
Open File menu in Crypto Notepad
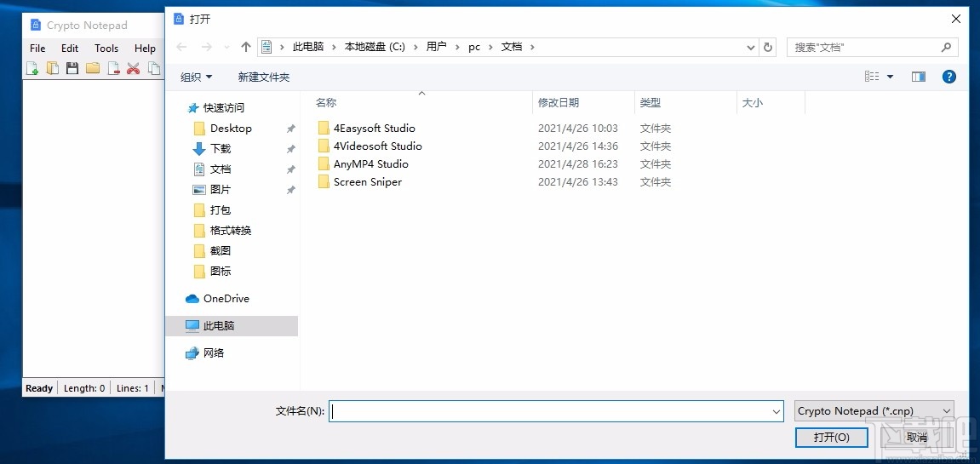37,49
